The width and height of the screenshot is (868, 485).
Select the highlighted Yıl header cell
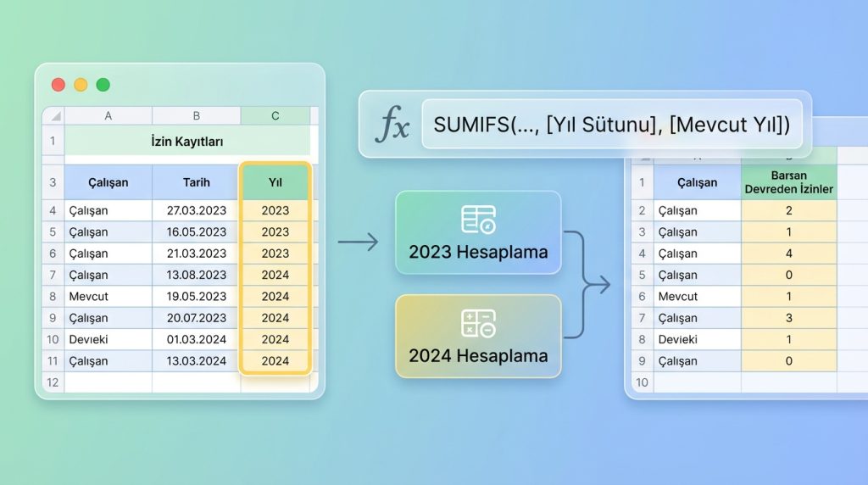[x=275, y=182]
